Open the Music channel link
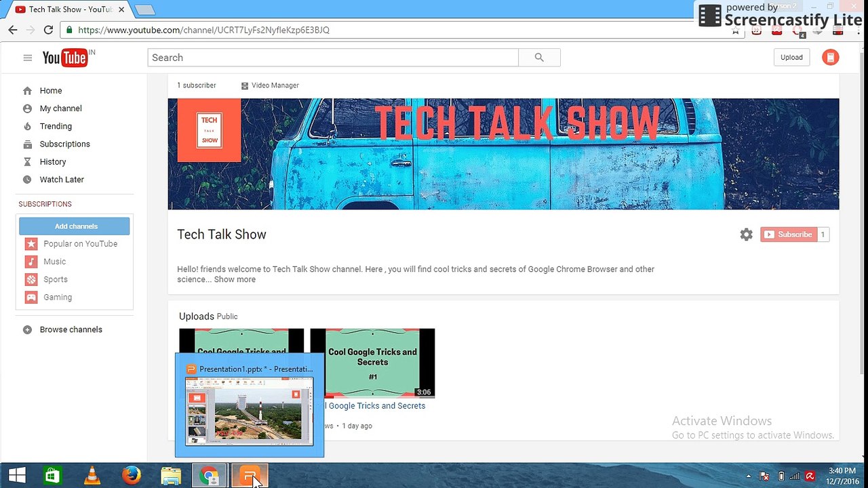Viewport: 868px width, 488px height. pos(55,262)
